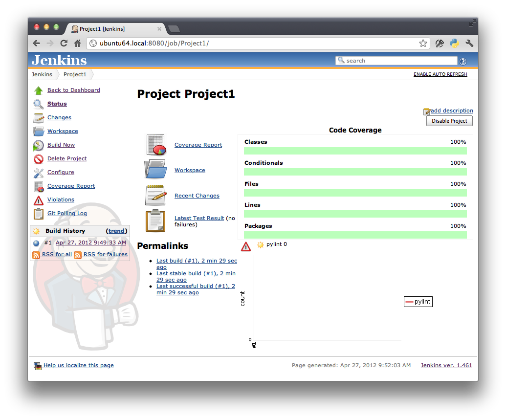Click the Project1 breadcrumb item
This screenshot has width=506, height=420.
[x=75, y=75]
